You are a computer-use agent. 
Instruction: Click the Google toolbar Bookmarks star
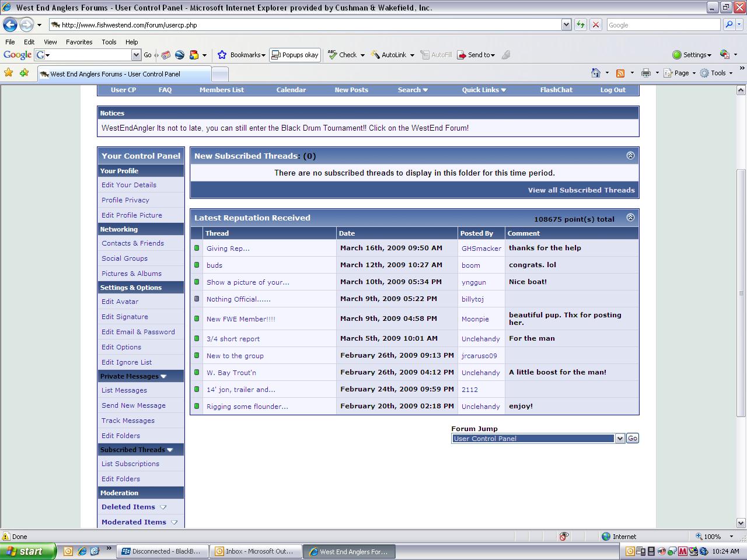coord(222,55)
